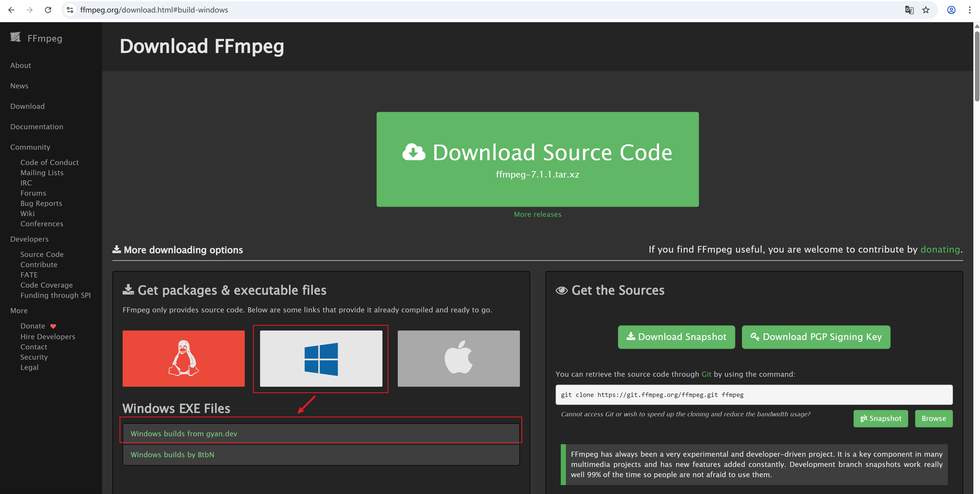Open Windows builds by BtbN link
Image resolution: width=980 pixels, height=494 pixels.
click(x=172, y=454)
